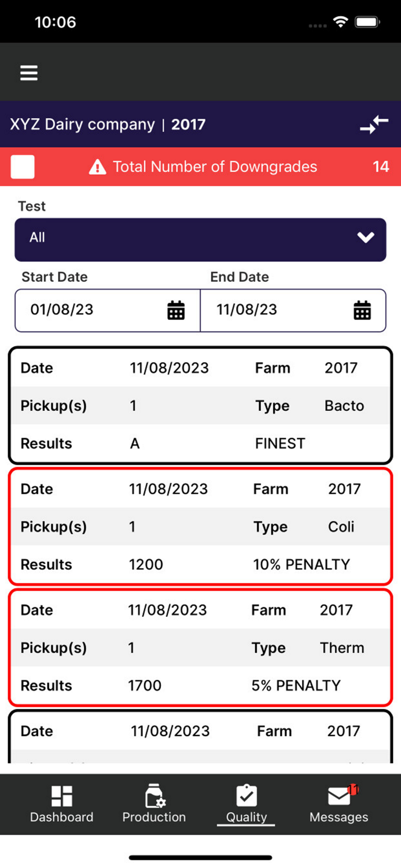The width and height of the screenshot is (401, 868).
Task: Click the farm switcher arrows icon
Action: click(x=374, y=124)
